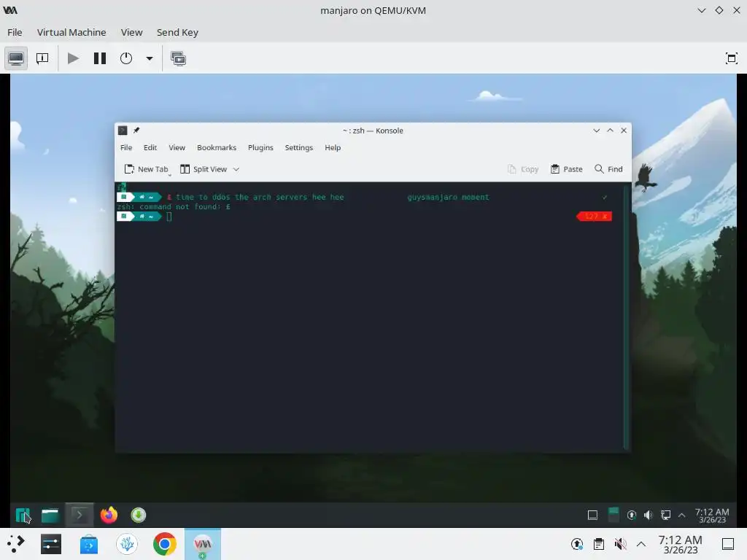Expand host hidden tray icons arrow
This screenshot has width=747, height=560.
click(x=641, y=544)
